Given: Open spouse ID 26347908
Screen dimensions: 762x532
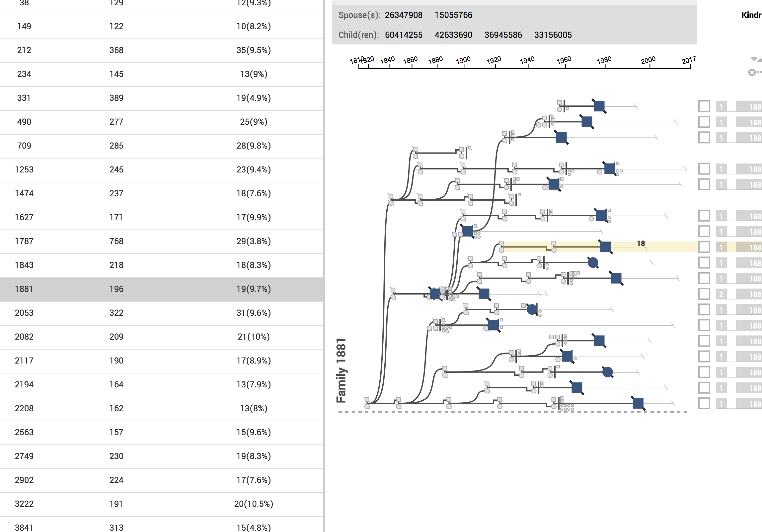Looking at the screenshot, I should [x=404, y=15].
